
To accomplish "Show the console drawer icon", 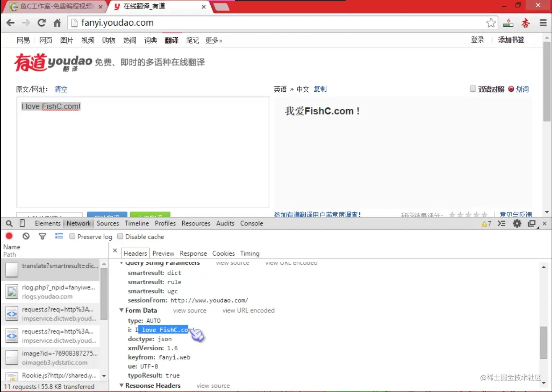I will click(x=502, y=224).
